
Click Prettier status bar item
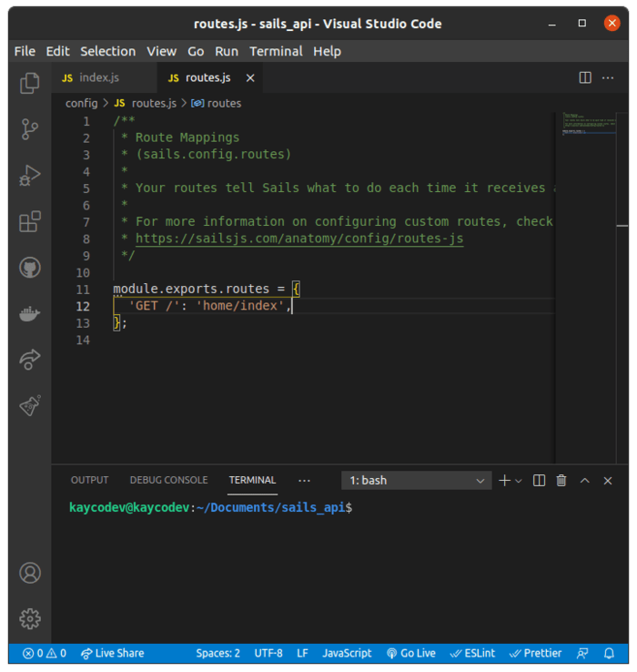[x=535, y=653]
